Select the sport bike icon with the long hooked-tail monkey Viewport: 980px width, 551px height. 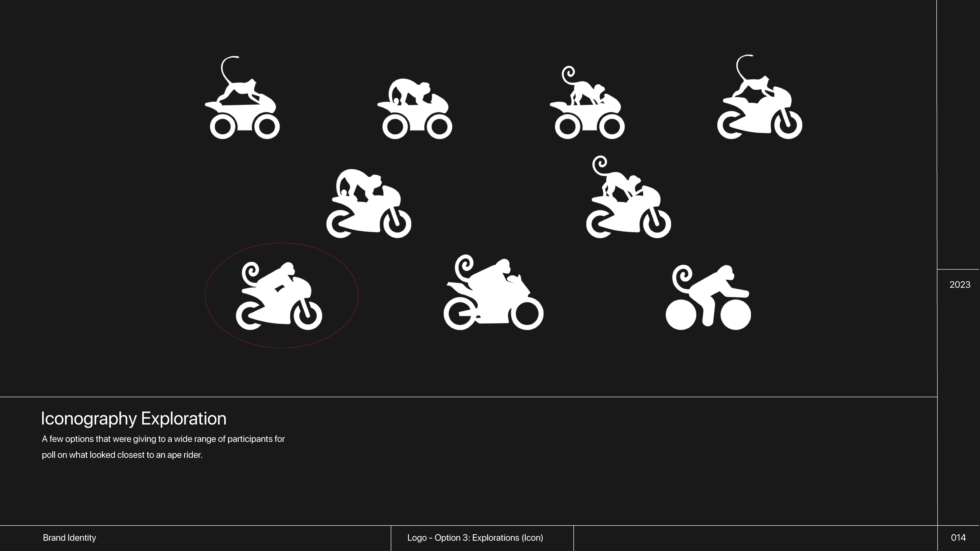click(760, 97)
